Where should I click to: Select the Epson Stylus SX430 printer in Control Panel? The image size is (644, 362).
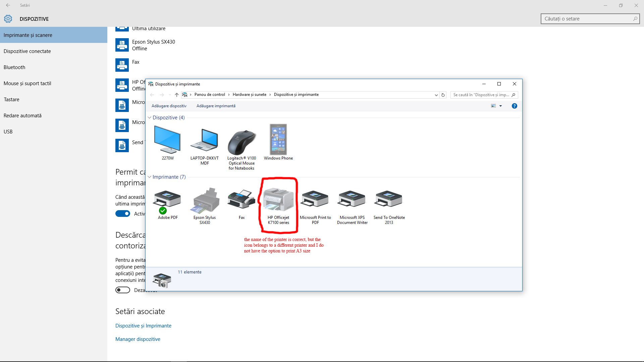[x=205, y=200]
